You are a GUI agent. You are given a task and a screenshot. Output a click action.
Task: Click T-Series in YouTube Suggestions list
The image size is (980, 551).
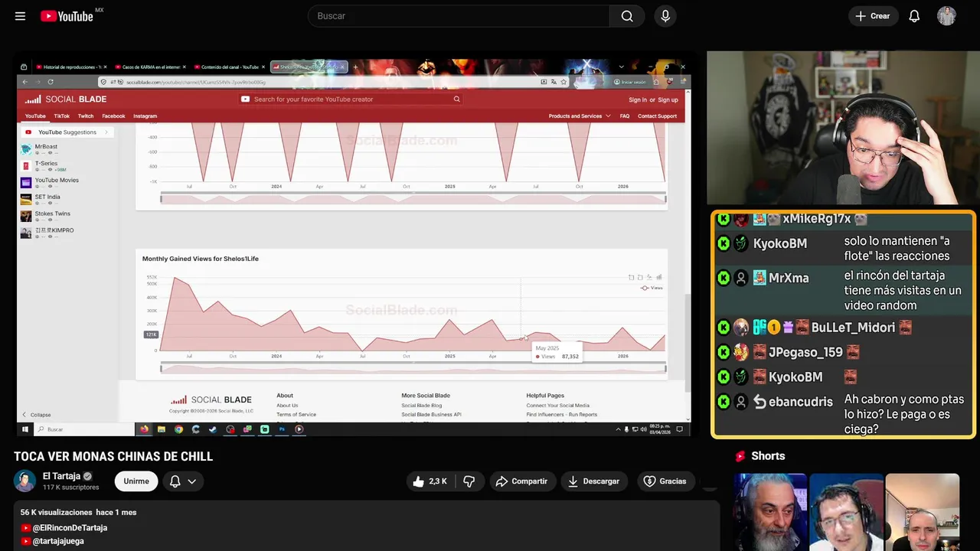tap(46, 164)
